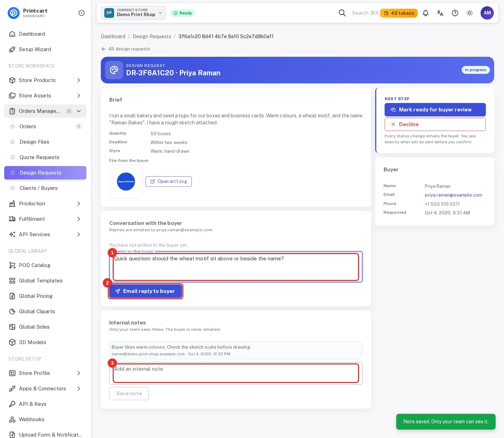Click the Global Pricing document icon
Image resolution: width=504 pixels, height=438 pixels.
12,296
